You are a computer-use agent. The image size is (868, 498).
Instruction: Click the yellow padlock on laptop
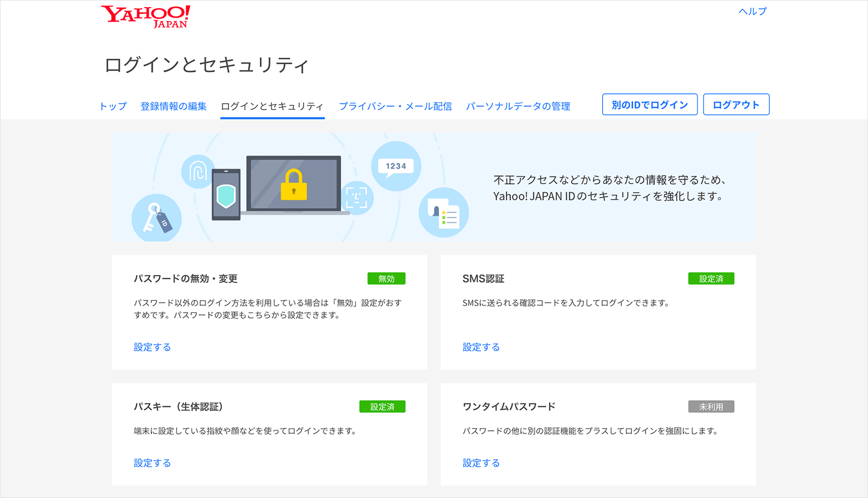pyautogui.click(x=293, y=185)
